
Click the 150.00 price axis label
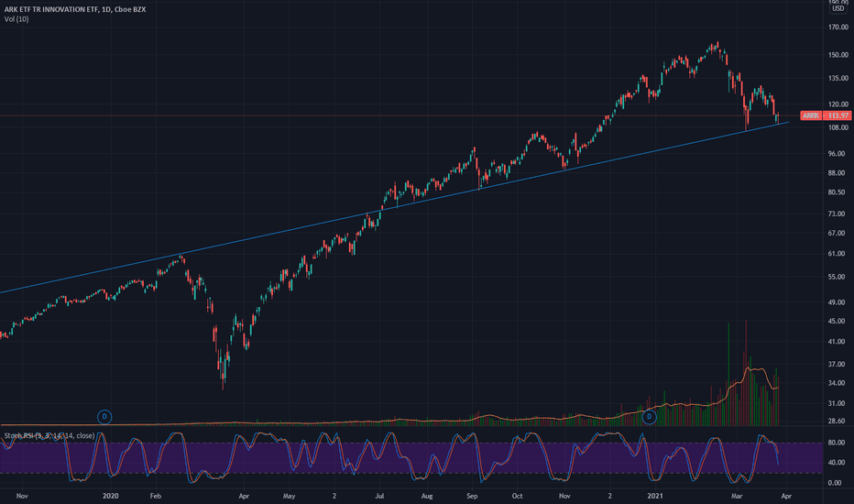click(838, 55)
